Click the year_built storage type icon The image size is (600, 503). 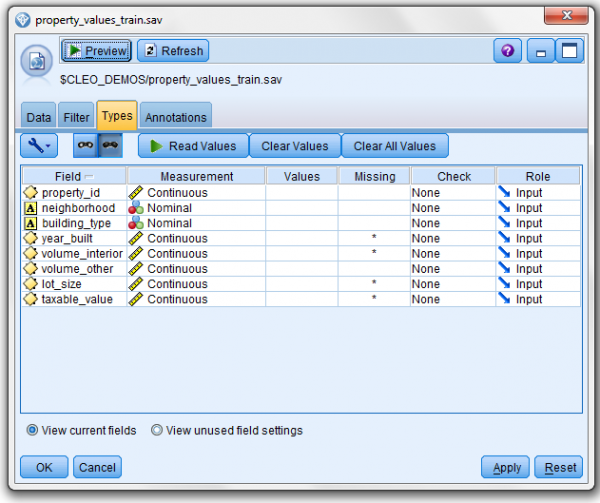[30, 238]
